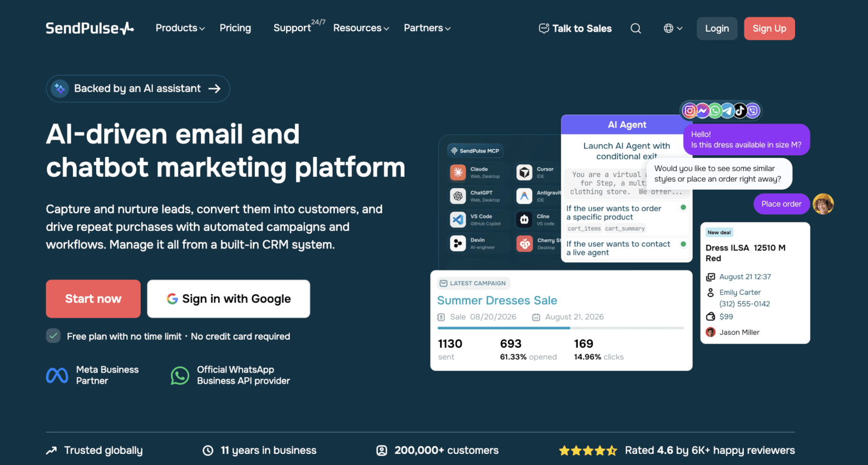Expand the Partners dropdown

[x=427, y=28]
